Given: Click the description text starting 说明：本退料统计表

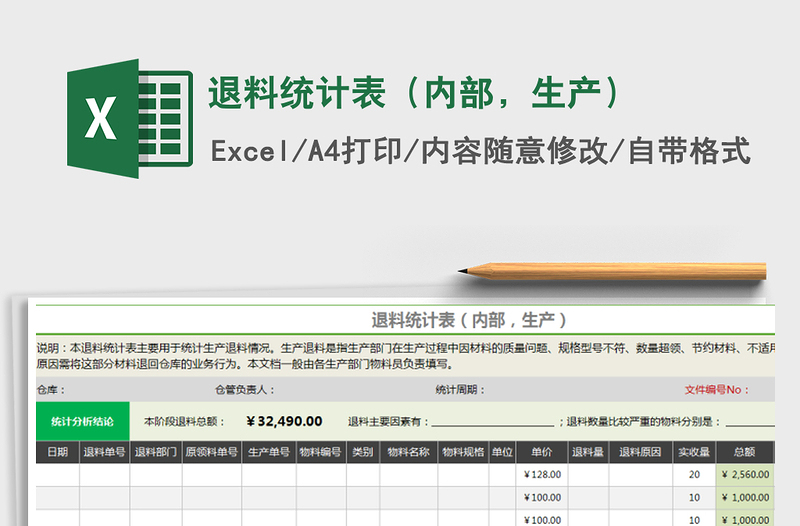Looking at the screenshot, I should coord(406,356).
